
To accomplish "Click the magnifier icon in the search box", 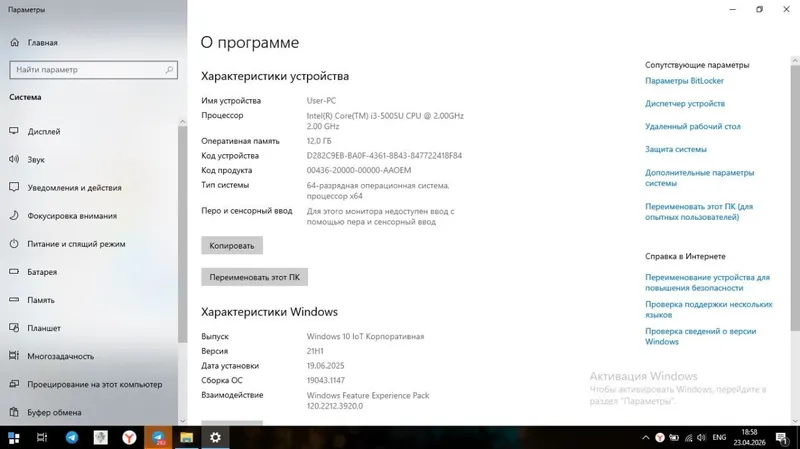I will pos(169,69).
